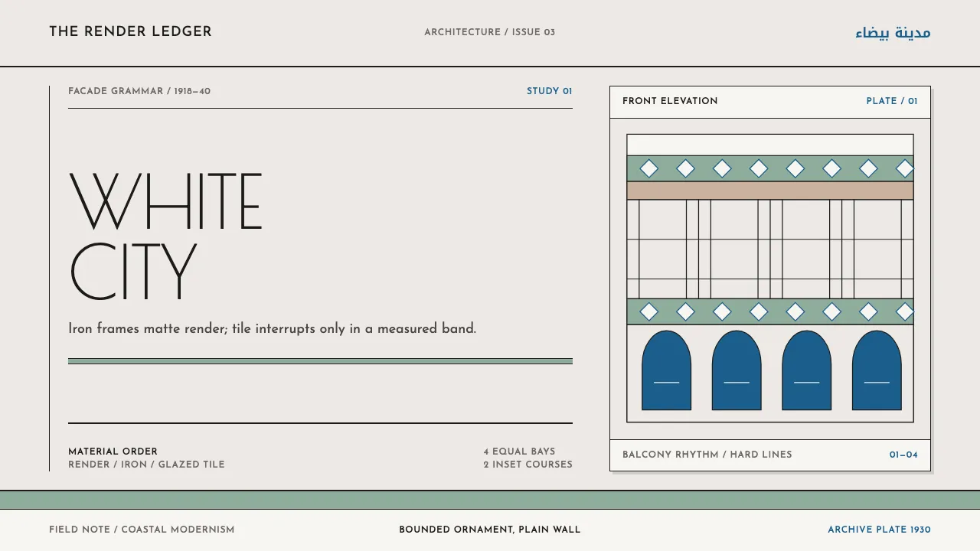Screen dimensions: 980x551
Task: Click first diamond tile in upper band
Action: tap(648, 168)
